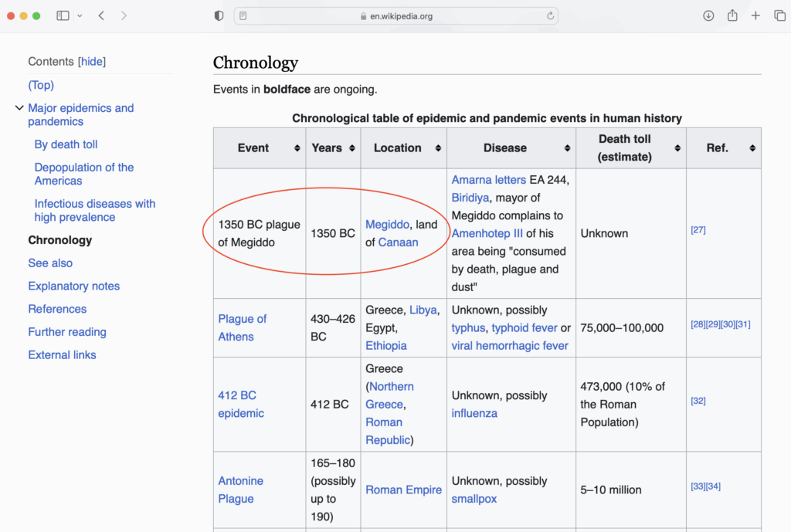Open sidebar dropdown chevron in toolbar
The image size is (791, 532).
[80, 16]
